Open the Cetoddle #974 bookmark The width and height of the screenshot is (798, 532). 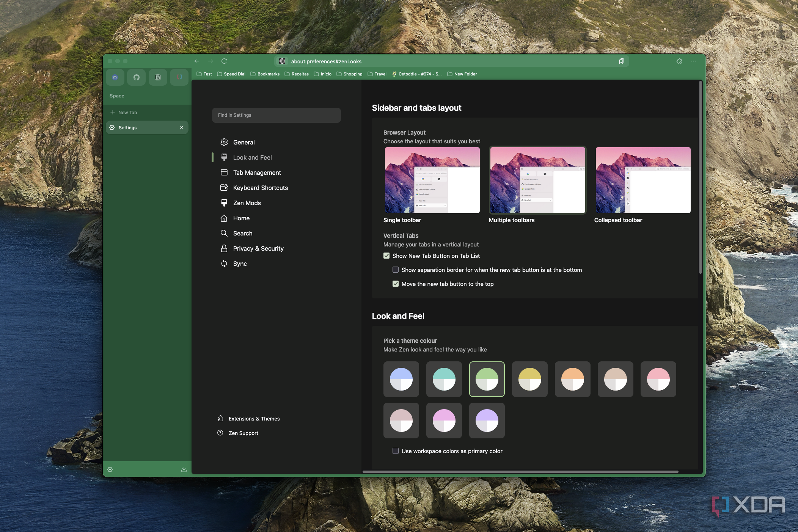(416, 74)
